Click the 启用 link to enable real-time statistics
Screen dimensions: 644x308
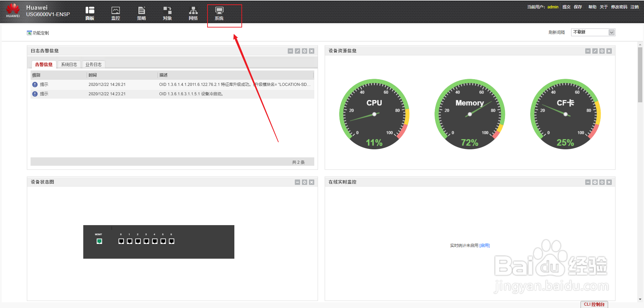[x=485, y=245]
